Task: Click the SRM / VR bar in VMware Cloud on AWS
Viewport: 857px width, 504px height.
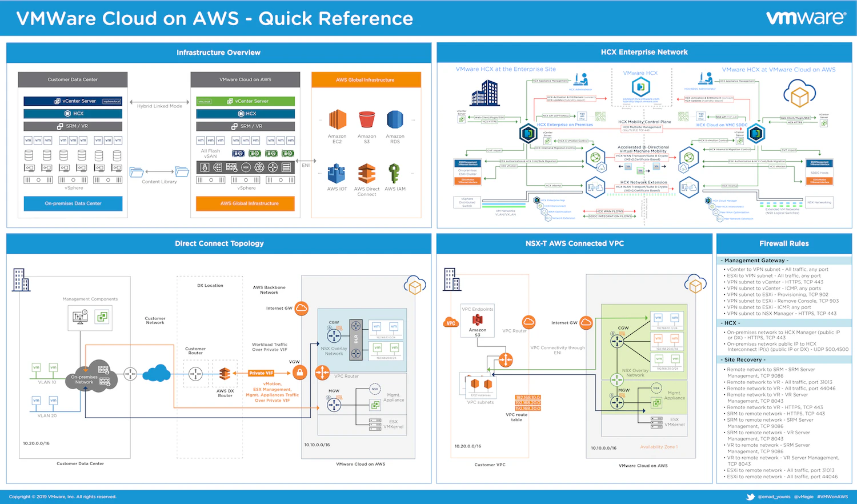Action: 245,126
